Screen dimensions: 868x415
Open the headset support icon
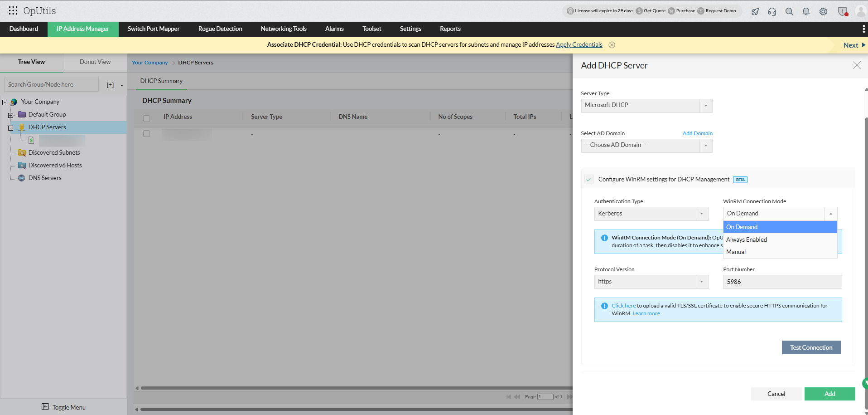pyautogui.click(x=772, y=11)
